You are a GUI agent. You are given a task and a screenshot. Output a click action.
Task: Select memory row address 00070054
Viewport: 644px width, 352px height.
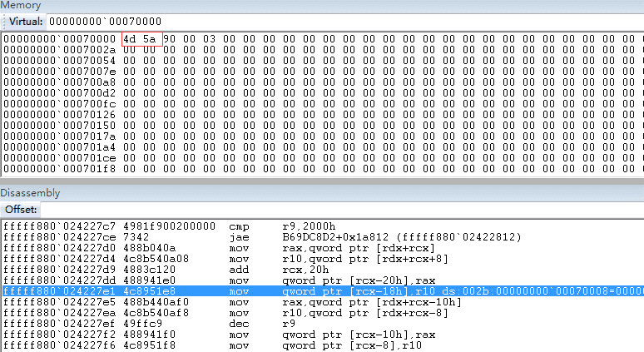60,61
